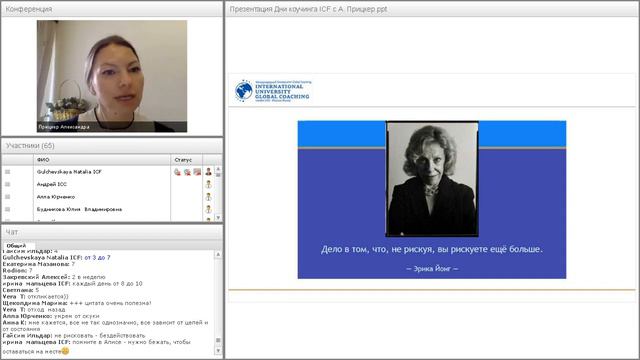This screenshot has width=640, height=360.
Task: Click chat message 'откликается))'
Action: (x=48, y=296)
